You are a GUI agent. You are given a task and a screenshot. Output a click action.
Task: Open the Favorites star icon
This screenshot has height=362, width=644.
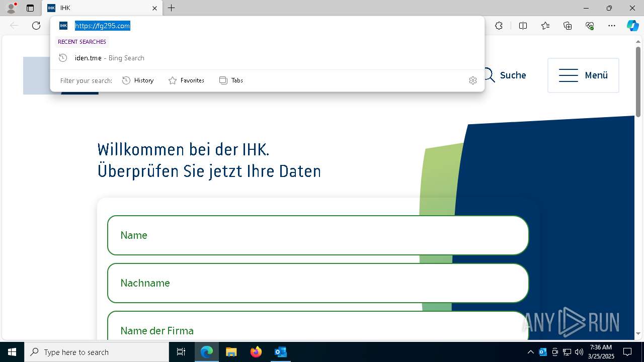point(545,26)
